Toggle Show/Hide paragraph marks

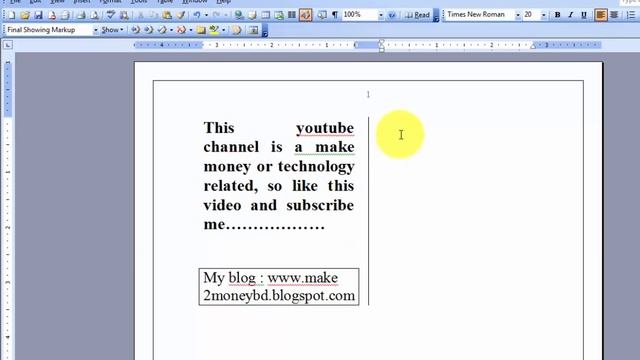335,16
